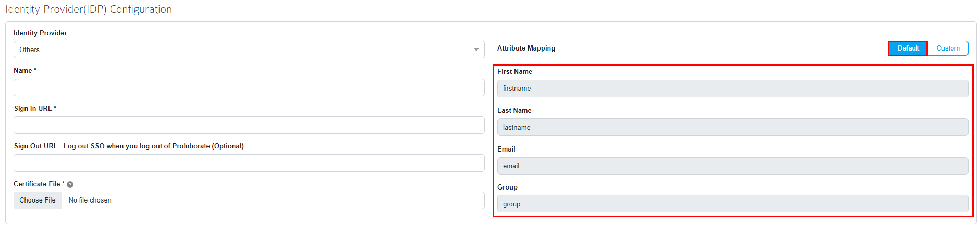Click into the Sign Out URL field
This screenshot has width=980, height=227.
pyautogui.click(x=249, y=163)
